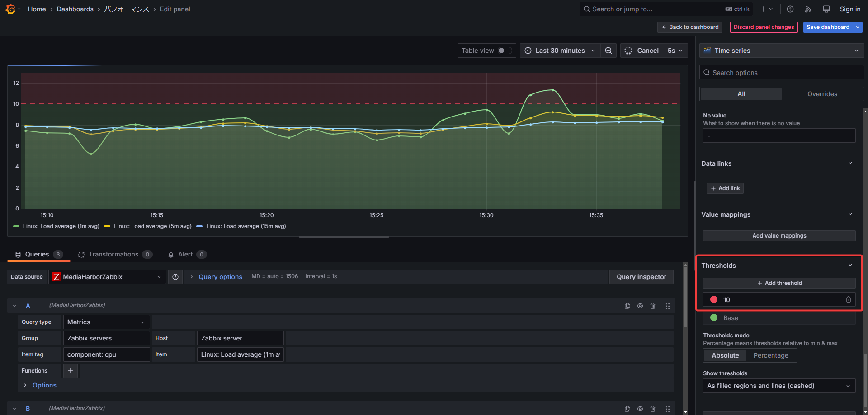The height and width of the screenshot is (415, 868).
Task: Click Discard panel changes button
Action: coord(764,27)
